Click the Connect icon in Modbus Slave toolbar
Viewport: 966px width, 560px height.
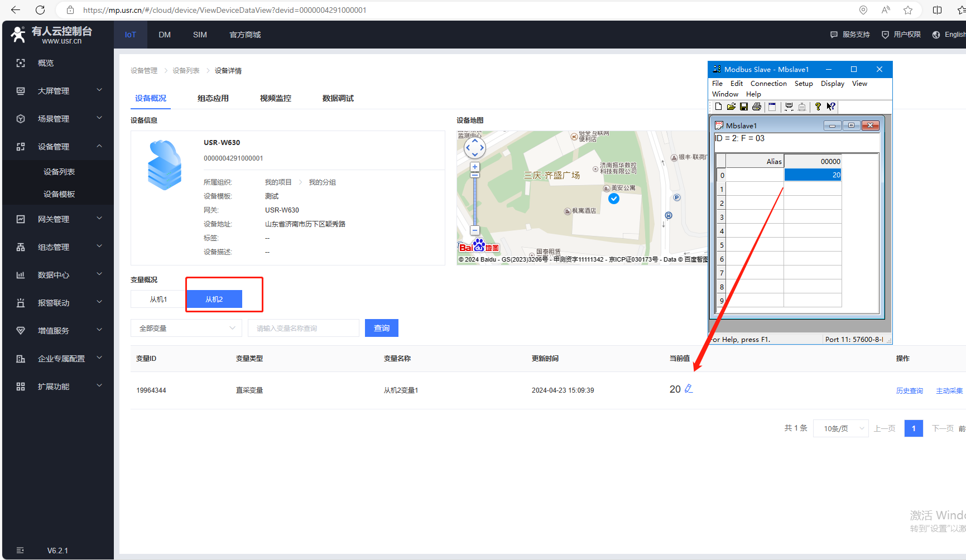pos(789,107)
